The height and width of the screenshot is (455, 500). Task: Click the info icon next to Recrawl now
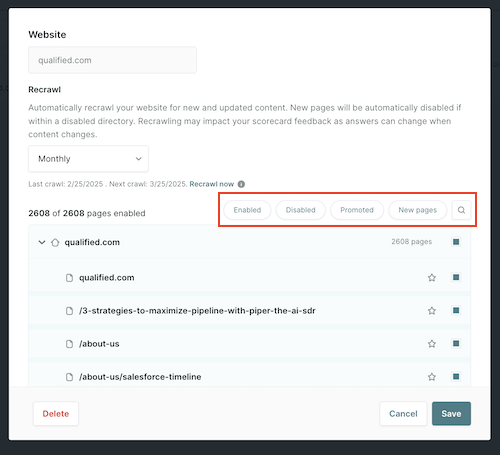click(x=241, y=184)
